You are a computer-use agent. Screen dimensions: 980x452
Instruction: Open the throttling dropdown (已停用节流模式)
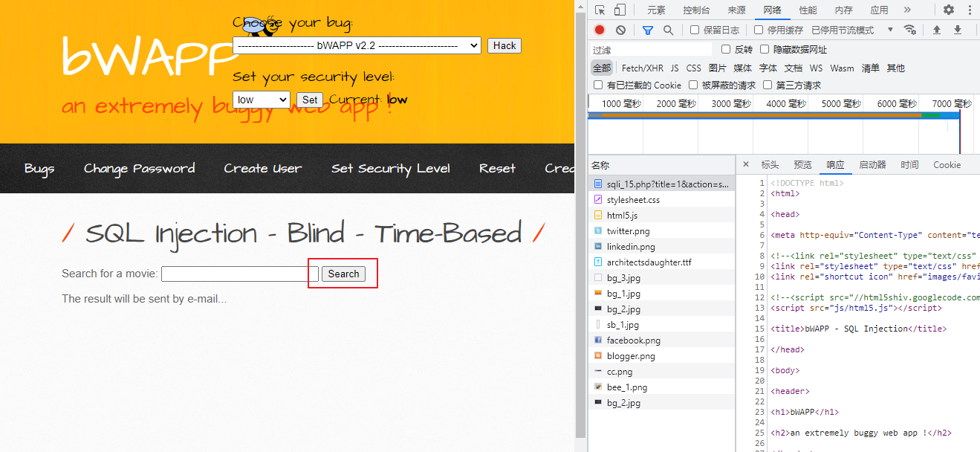(852, 30)
